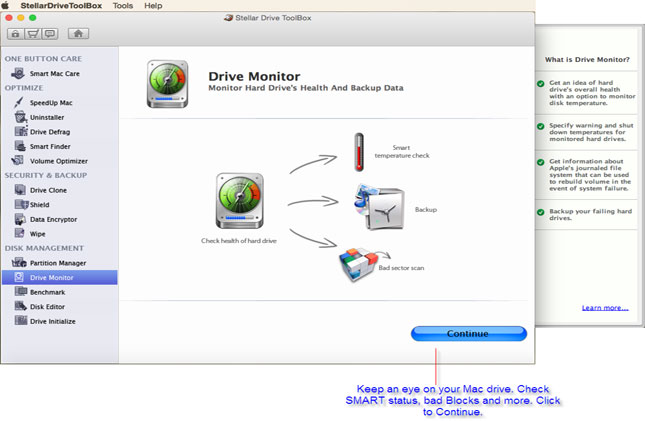Select Drive Clone label
This screenshot has height=421, width=645.
(x=48, y=191)
